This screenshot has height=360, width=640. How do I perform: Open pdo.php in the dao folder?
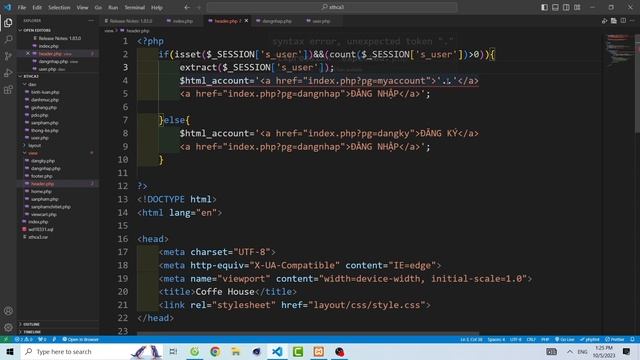[40, 115]
